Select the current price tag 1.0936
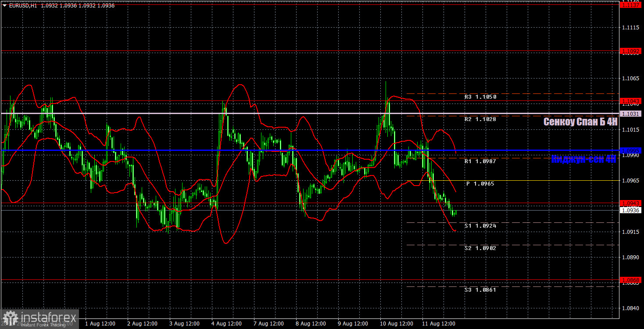 point(631,211)
